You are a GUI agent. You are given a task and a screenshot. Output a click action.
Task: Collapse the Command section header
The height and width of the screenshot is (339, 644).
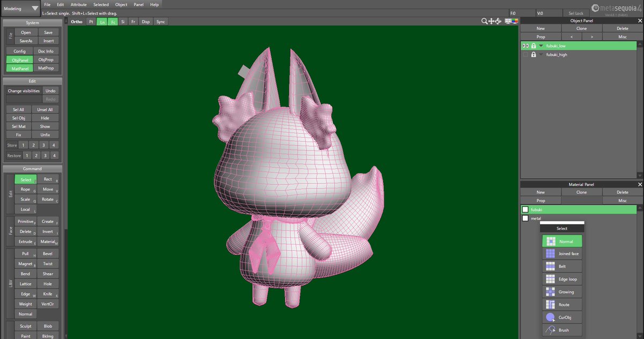[32, 169]
